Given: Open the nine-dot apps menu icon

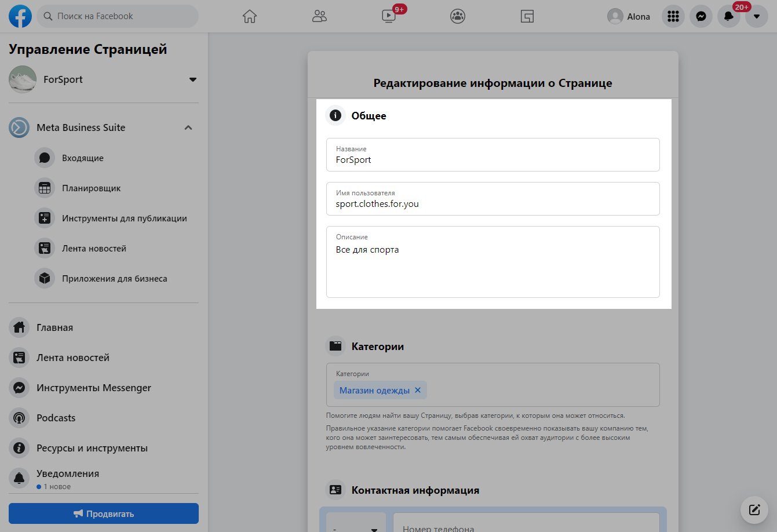Looking at the screenshot, I should [673, 16].
